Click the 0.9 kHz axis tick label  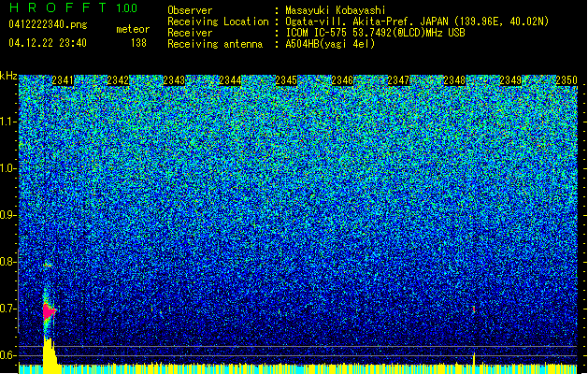coord(8,215)
